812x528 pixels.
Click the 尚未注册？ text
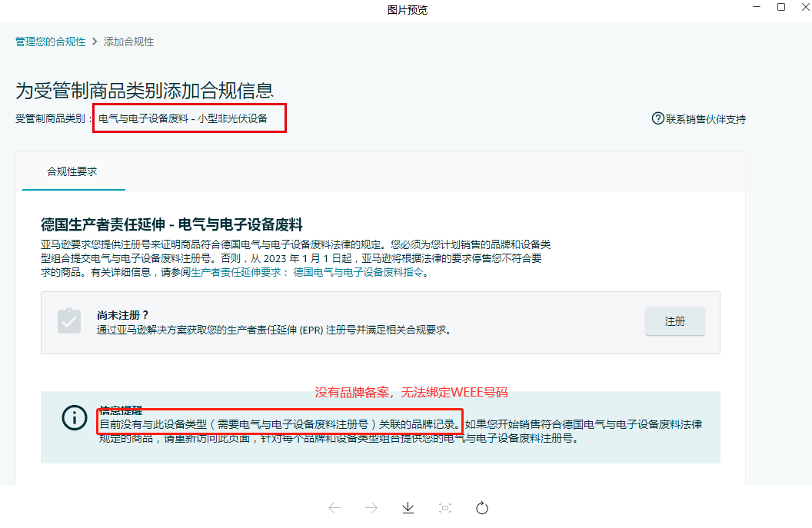pyautogui.click(x=123, y=315)
